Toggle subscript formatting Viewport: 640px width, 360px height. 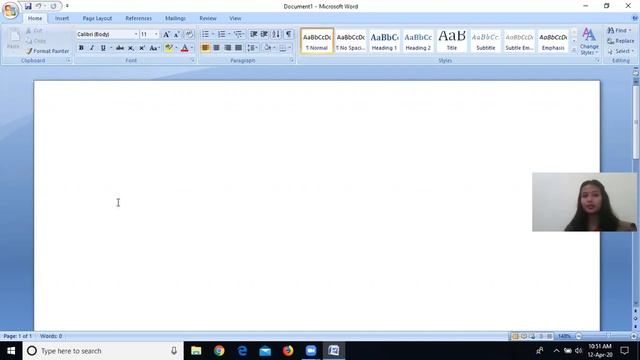[131, 48]
